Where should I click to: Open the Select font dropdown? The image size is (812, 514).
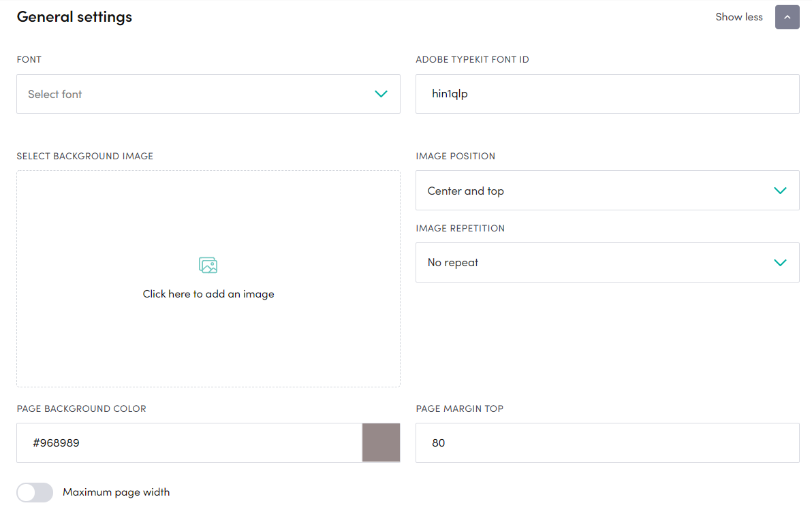208,94
